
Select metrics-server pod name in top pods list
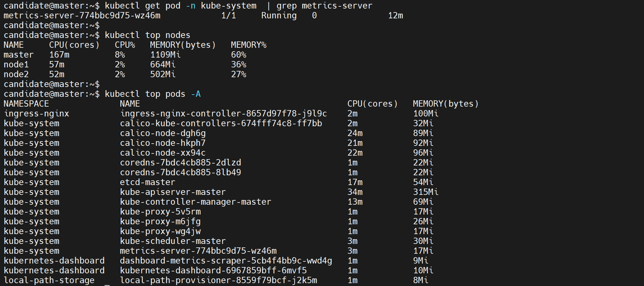[x=198, y=251]
